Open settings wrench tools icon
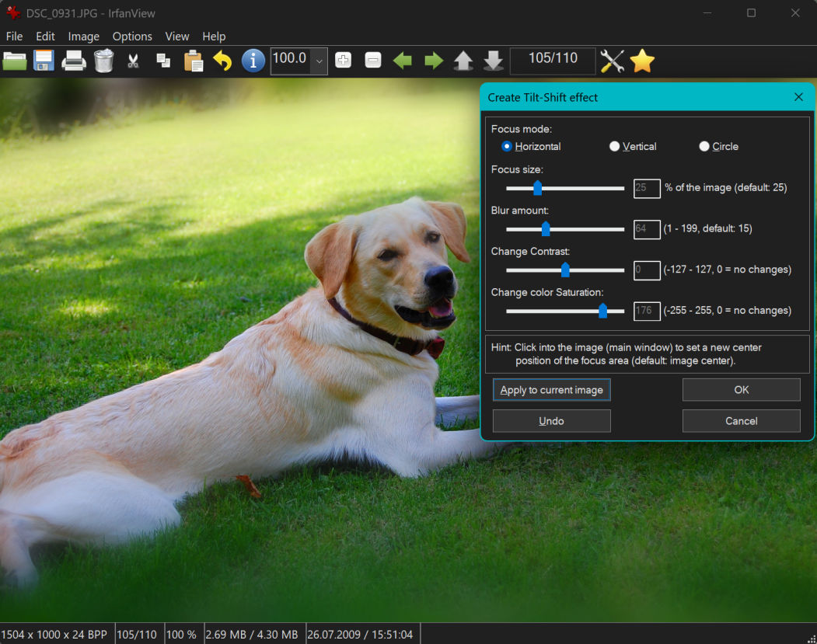 (613, 61)
